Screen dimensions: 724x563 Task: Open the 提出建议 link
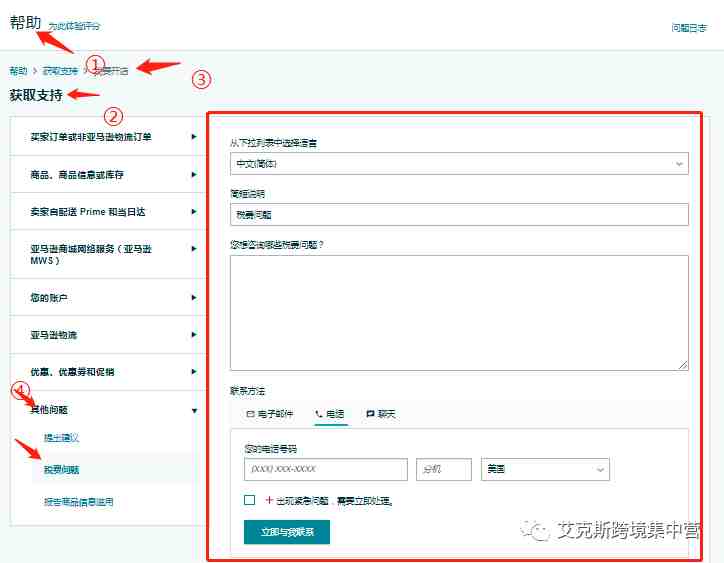[61, 437]
